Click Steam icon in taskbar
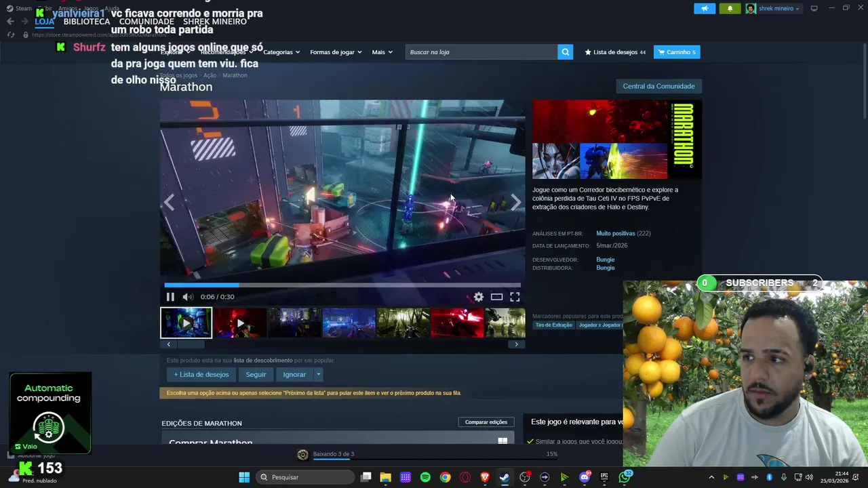The image size is (868, 488). point(505,477)
